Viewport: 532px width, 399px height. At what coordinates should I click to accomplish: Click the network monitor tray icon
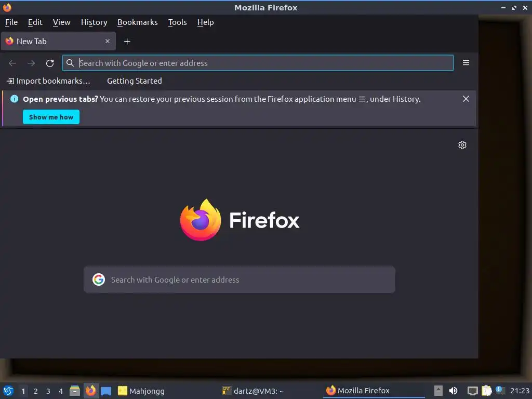pos(472,391)
